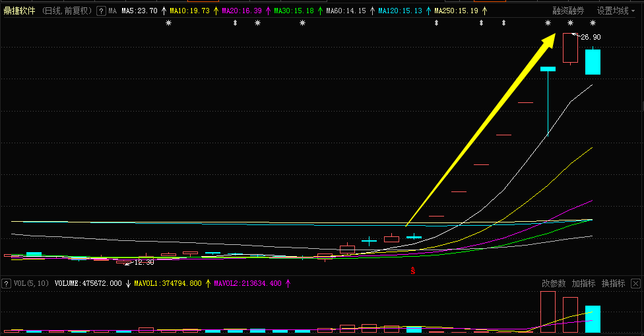Screen dimensions: 644x336
Task: Click the MA5:23.70 moving average label
Action: pyautogui.click(x=139, y=11)
